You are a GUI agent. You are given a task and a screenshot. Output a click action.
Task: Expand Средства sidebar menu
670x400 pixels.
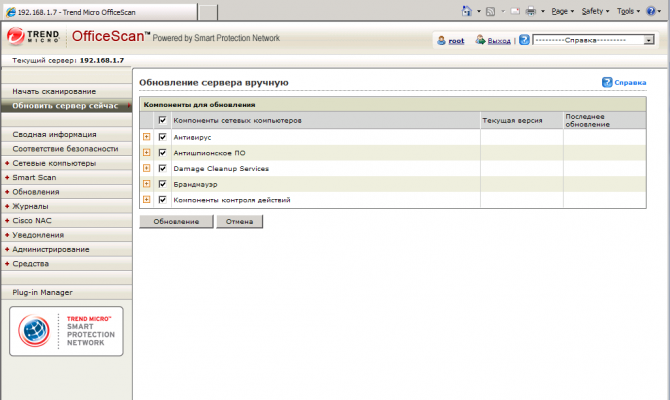pyautogui.click(x=66, y=264)
